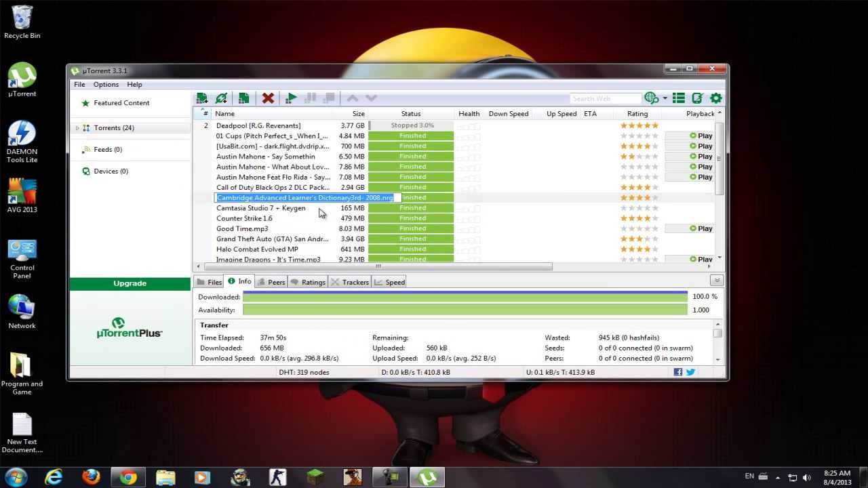This screenshot has height=488, width=868.
Task: Click the AVG 2013 desktop icon
Action: (x=22, y=195)
